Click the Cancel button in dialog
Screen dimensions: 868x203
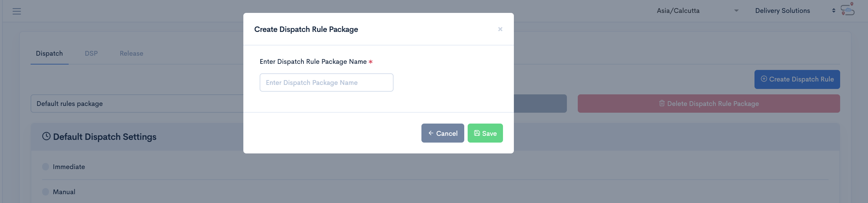pyautogui.click(x=442, y=133)
